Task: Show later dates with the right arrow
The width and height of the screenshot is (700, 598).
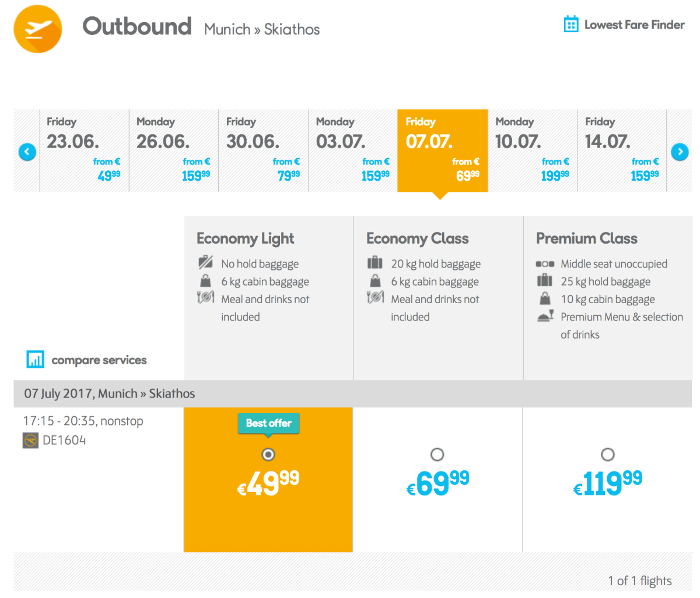Action: (680, 152)
